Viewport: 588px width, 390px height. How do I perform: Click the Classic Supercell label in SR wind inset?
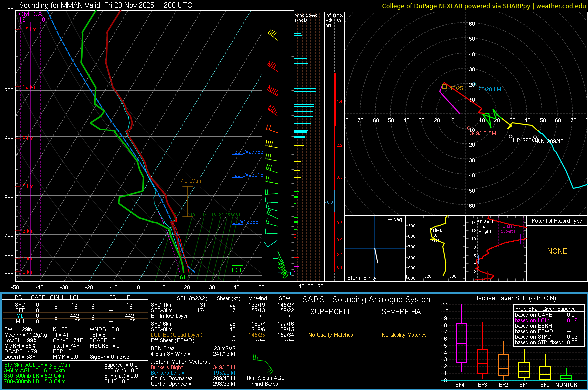[x=509, y=229]
